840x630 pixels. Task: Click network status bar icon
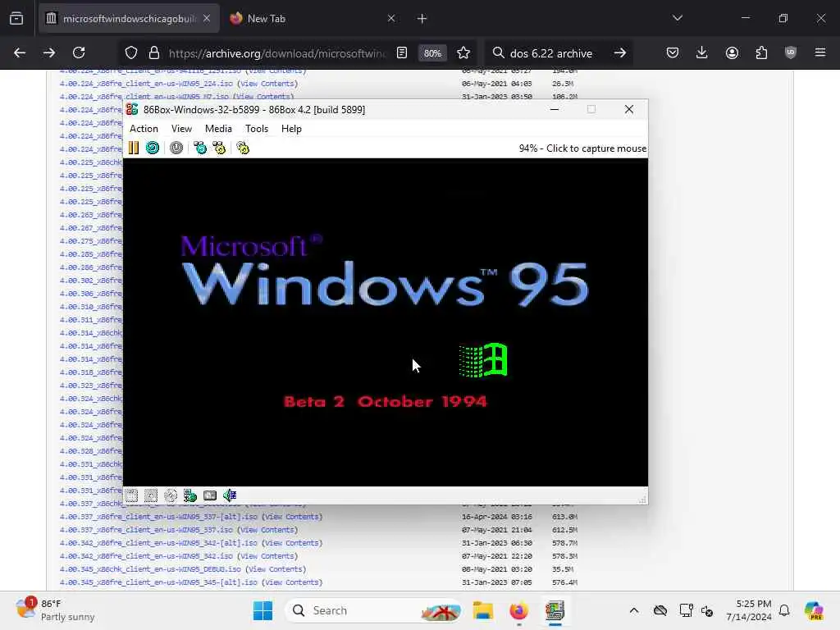click(190, 495)
